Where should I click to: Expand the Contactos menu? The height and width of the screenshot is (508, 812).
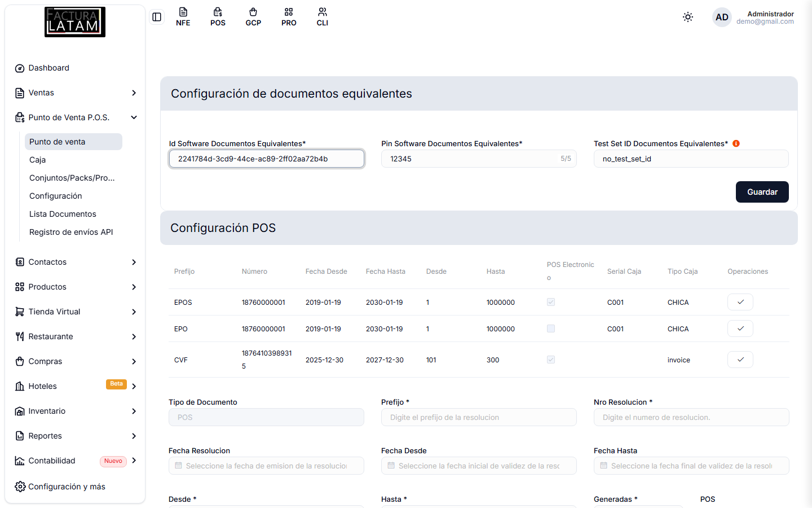pos(76,262)
